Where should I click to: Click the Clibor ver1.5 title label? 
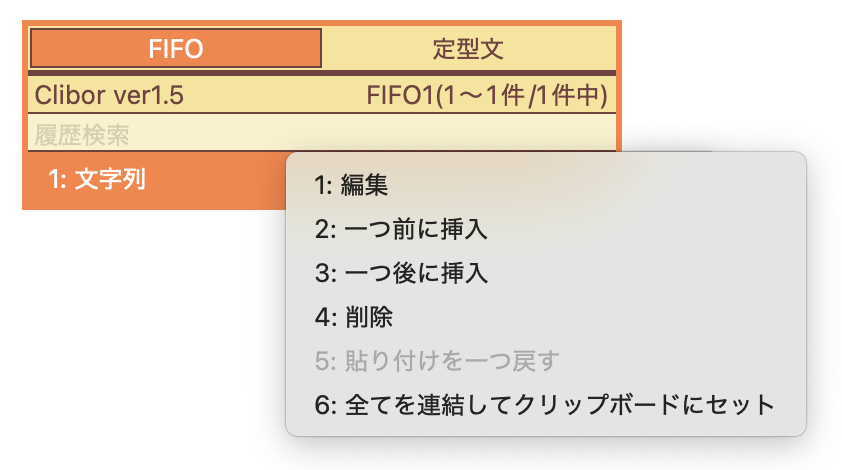[109, 95]
